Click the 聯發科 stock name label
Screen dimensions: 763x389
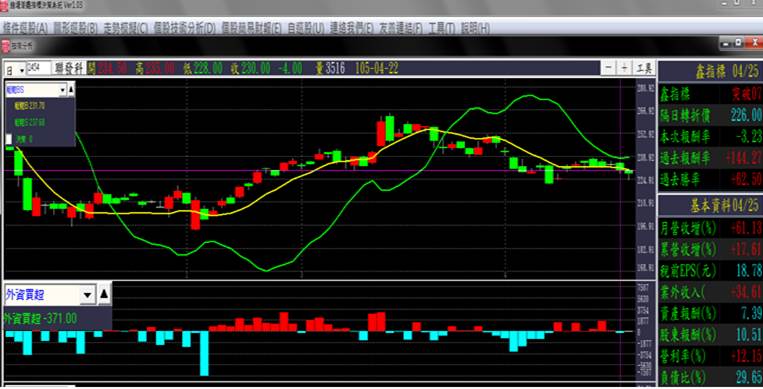[x=69, y=68]
